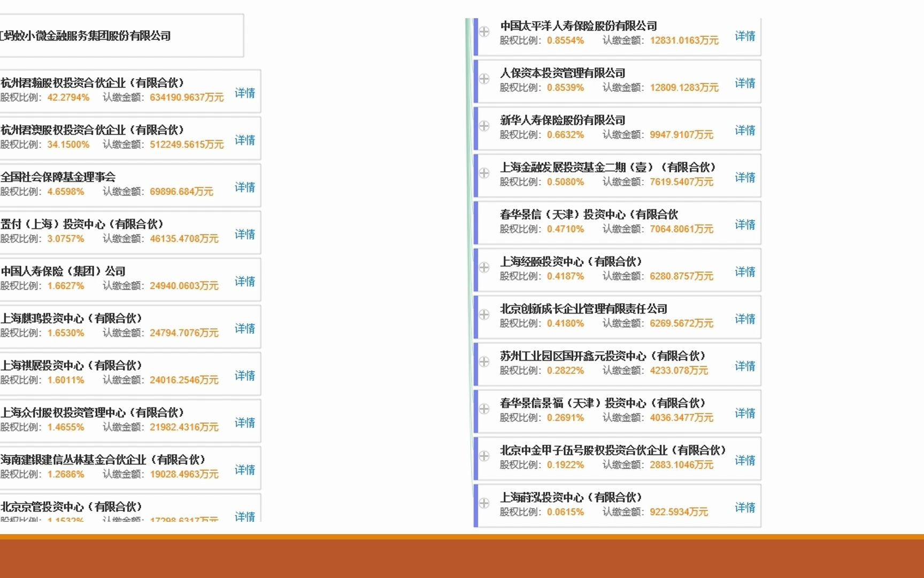Image resolution: width=924 pixels, height=578 pixels.
Task: Click the share ratio 1.6011%
Action: pos(66,380)
